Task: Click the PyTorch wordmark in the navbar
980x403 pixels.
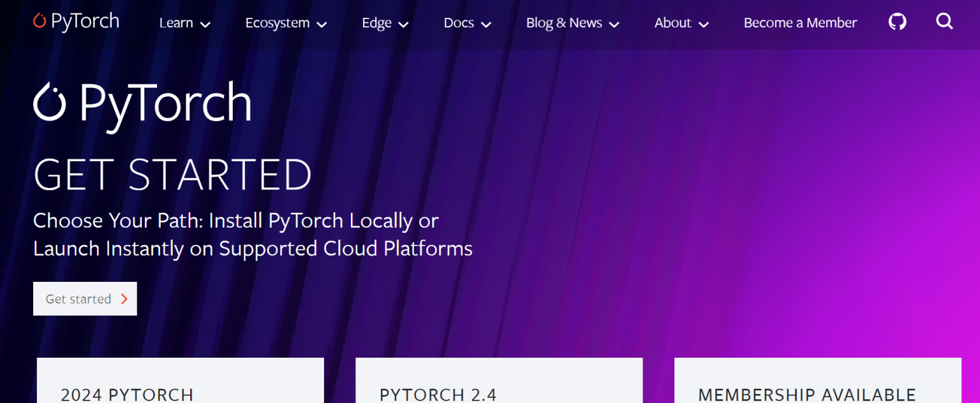Action: 85,22
